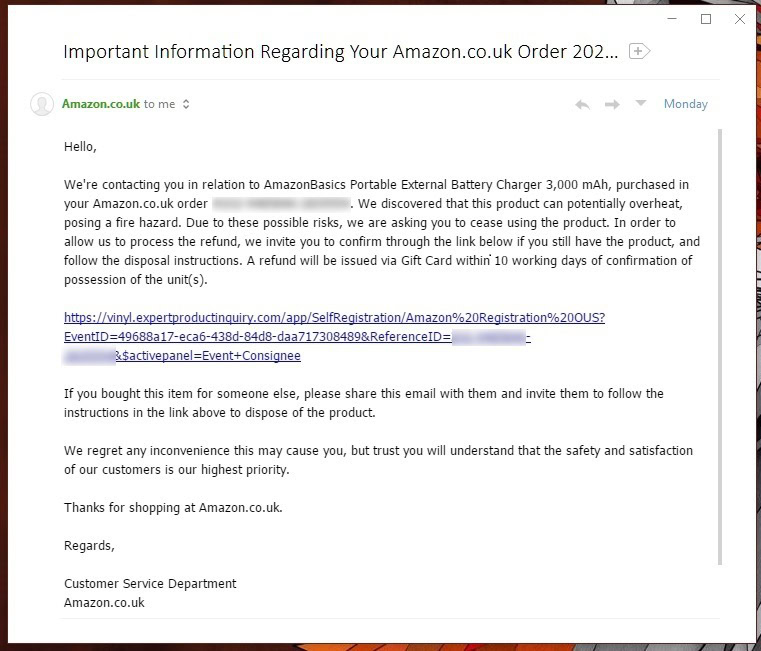This screenshot has height=651, width=761.
Task: Click the sender's avatar picture
Action: tap(42, 104)
